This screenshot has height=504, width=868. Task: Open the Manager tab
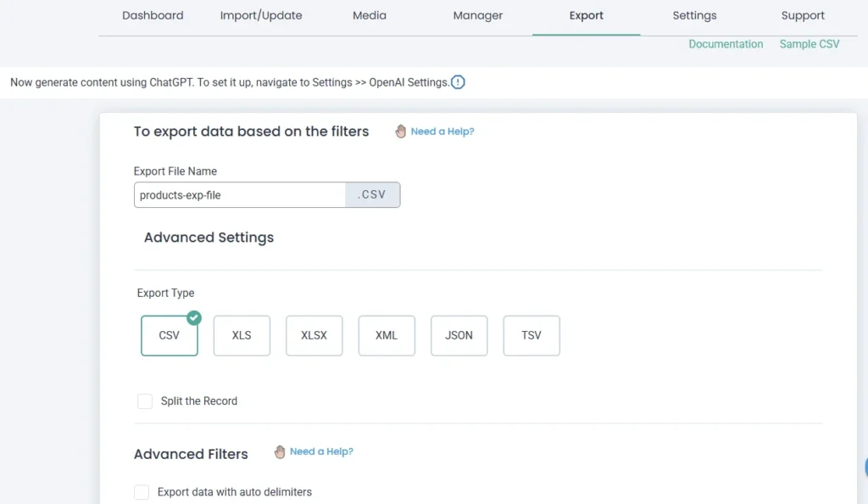pos(478,15)
